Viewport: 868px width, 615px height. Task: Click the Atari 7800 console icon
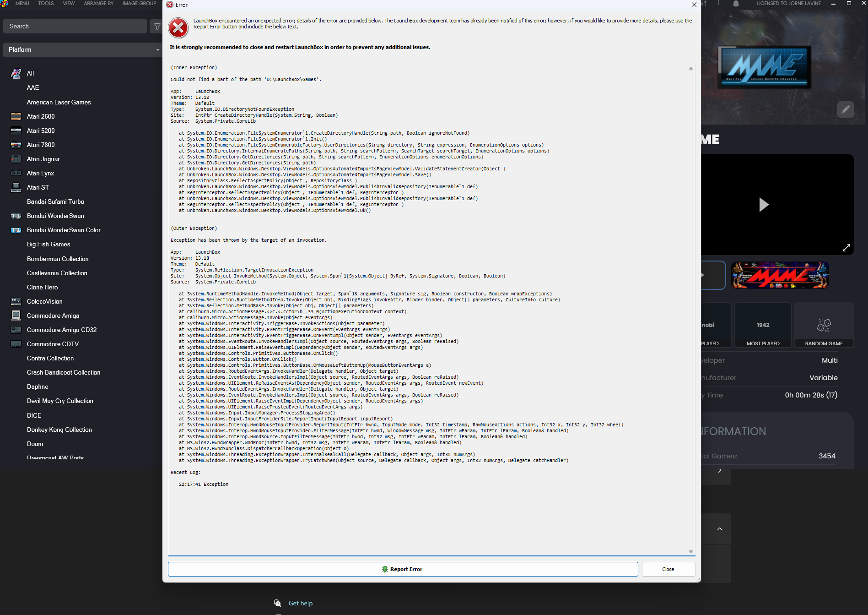point(16,145)
